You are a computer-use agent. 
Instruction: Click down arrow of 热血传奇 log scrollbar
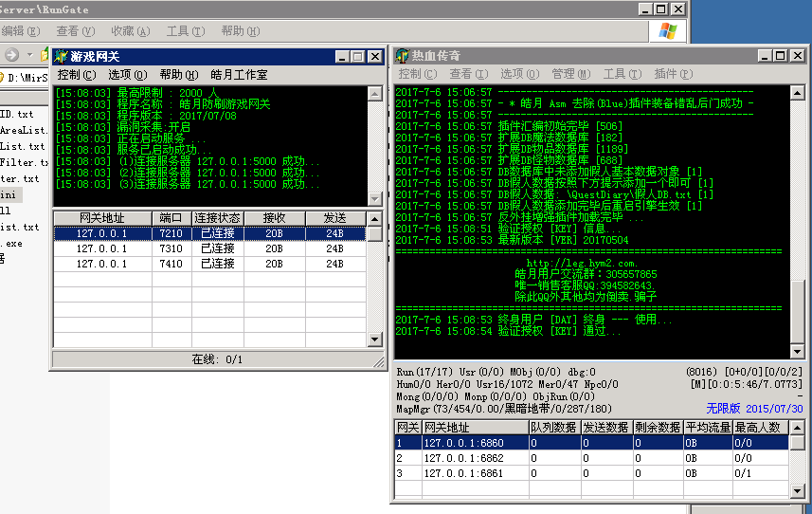(x=798, y=351)
